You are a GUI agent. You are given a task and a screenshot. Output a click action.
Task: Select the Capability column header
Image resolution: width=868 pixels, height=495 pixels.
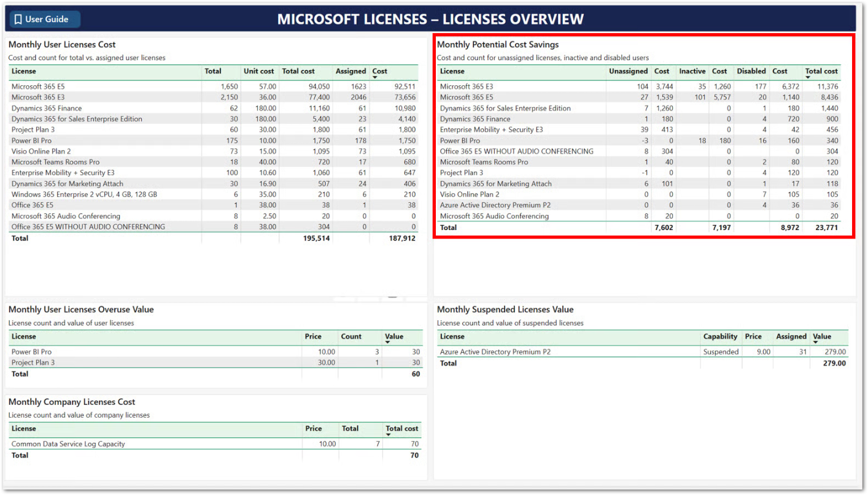tap(720, 336)
